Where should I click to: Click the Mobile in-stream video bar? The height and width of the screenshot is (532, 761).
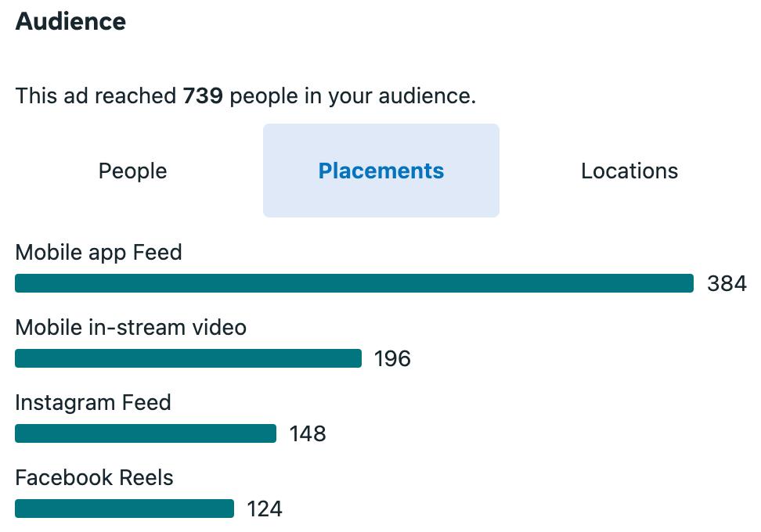188,358
